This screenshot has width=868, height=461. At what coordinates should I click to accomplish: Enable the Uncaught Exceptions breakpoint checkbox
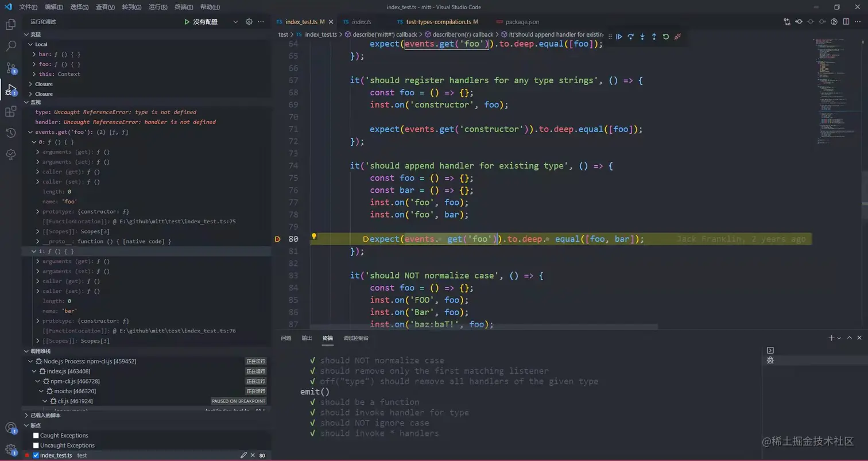pos(36,445)
